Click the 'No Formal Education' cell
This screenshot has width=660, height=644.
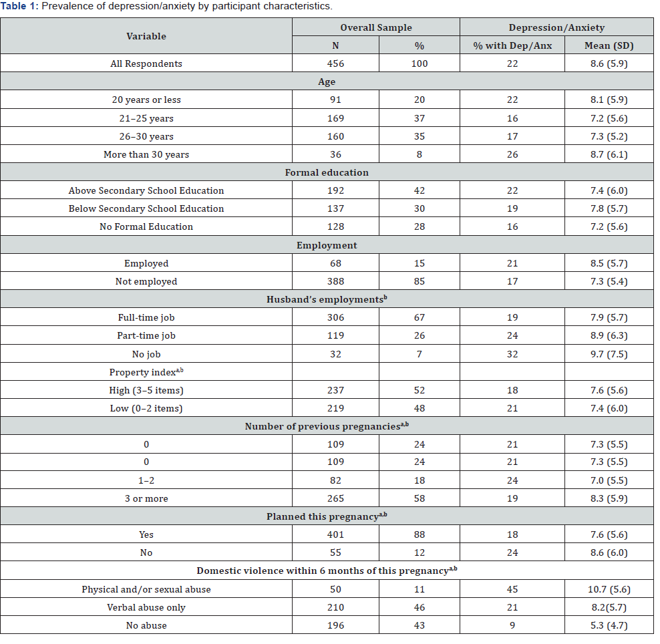146,226
